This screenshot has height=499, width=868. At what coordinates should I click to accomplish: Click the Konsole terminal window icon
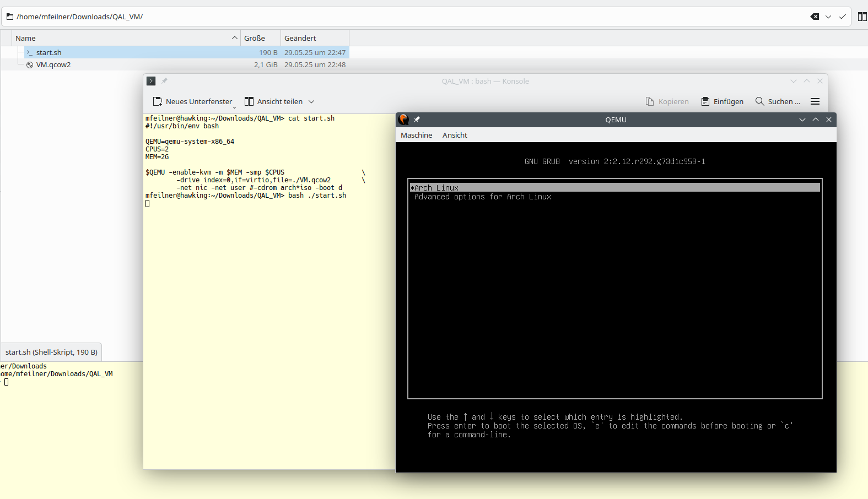151,81
